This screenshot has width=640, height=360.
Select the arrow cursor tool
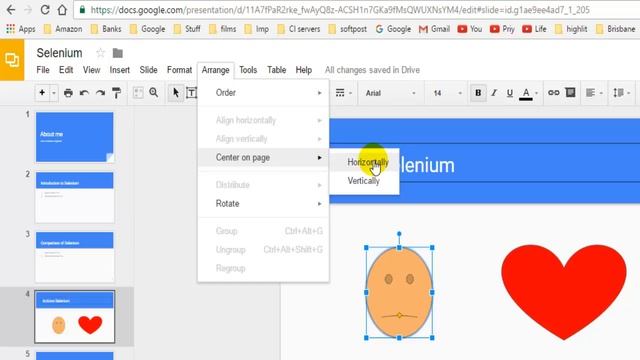coord(176,93)
